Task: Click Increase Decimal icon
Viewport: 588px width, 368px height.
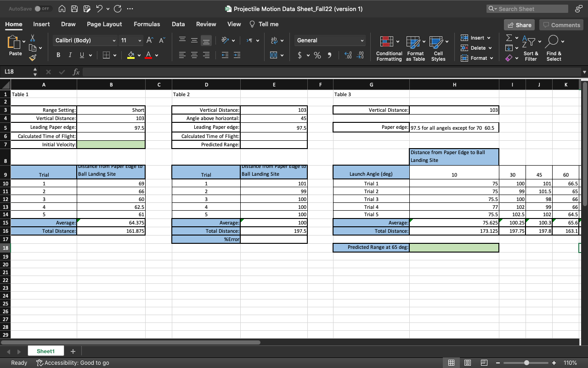Action: click(x=348, y=55)
